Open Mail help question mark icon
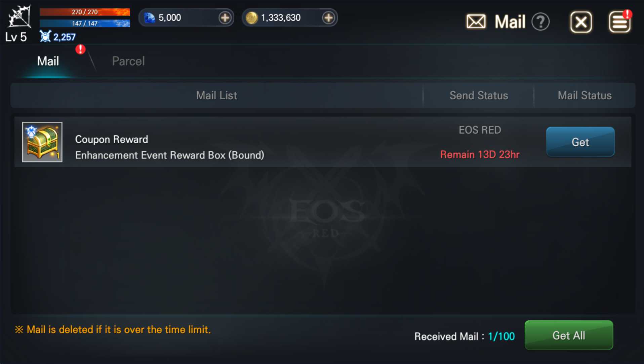The width and height of the screenshot is (644, 364). click(540, 22)
